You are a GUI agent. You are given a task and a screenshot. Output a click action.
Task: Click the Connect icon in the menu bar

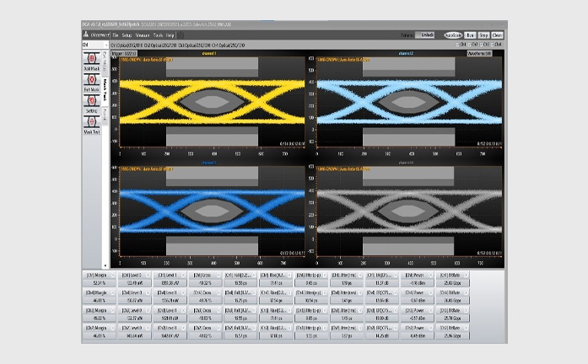[86, 35]
